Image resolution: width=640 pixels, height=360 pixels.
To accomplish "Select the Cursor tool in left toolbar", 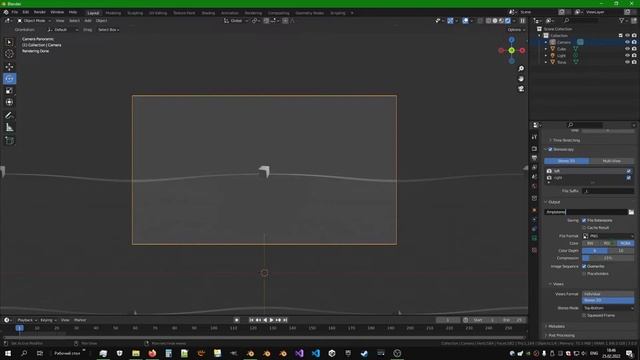I will pos(9,54).
